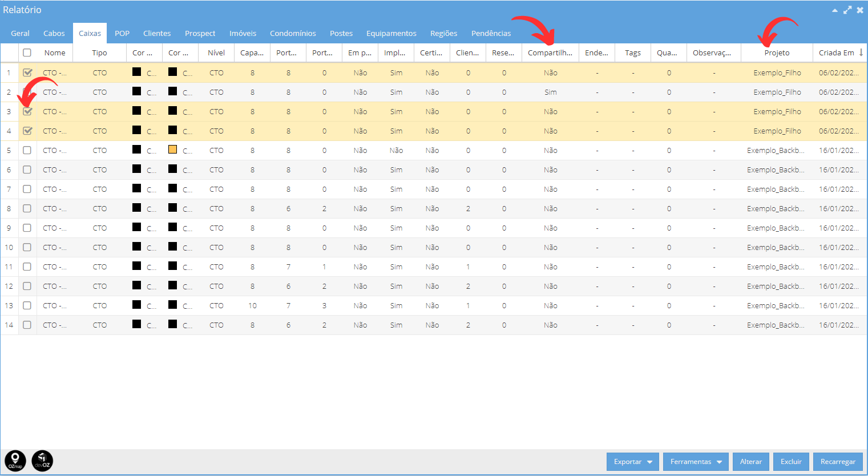Go to the Imóveis tab
The width and height of the screenshot is (868, 476).
click(x=243, y=33)
